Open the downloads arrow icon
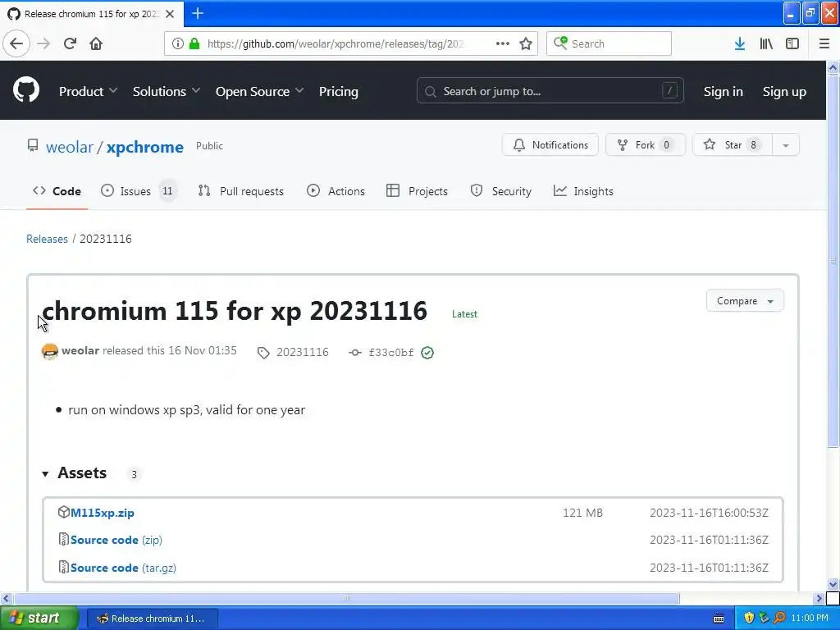 (739, 43)
